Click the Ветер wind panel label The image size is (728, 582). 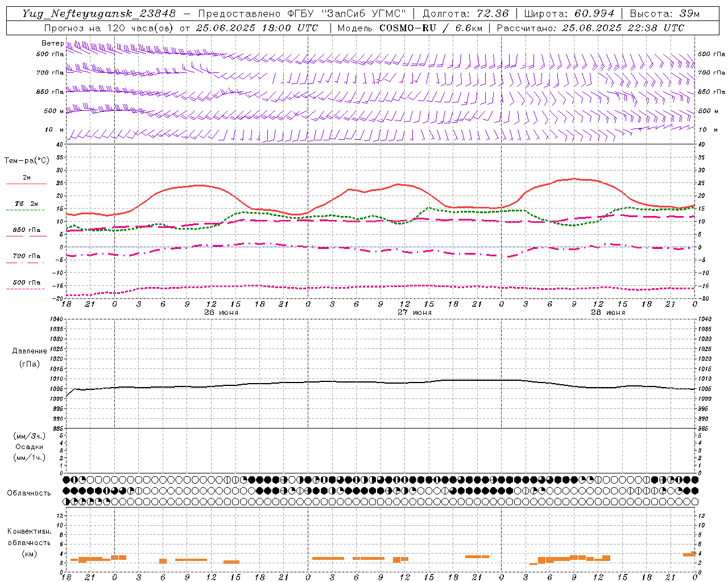pos(52,43)
